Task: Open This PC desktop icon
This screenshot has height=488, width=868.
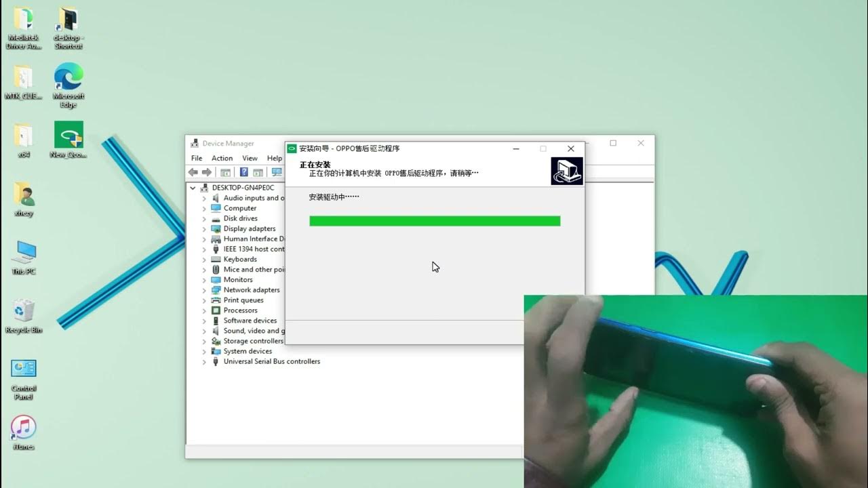Action: click(x=24, y=257)
